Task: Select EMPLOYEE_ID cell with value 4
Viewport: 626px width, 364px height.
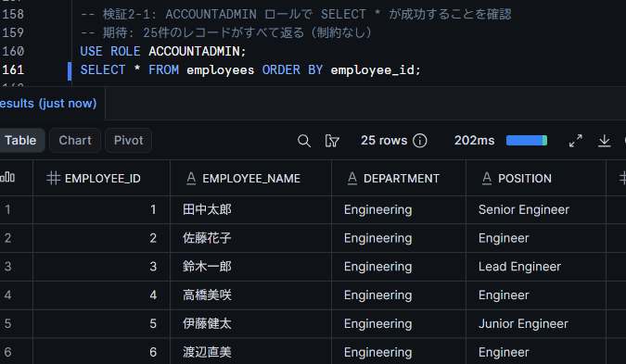Action: 101,295
